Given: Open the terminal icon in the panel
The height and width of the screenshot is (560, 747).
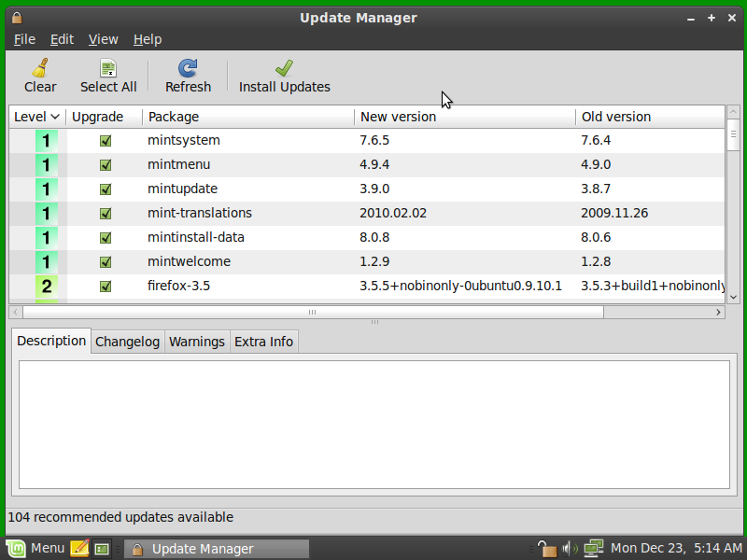Looking at the screenshot, I should [x=102, y=549].
